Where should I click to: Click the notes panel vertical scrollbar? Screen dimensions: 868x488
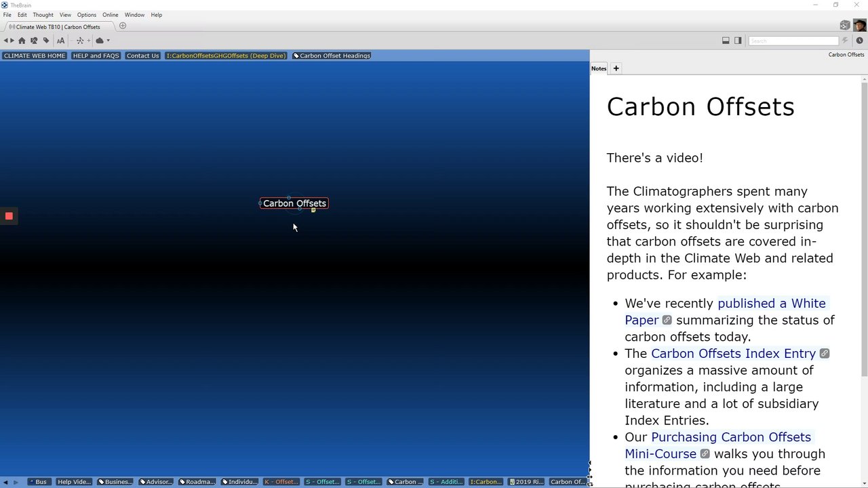[864, 229]
